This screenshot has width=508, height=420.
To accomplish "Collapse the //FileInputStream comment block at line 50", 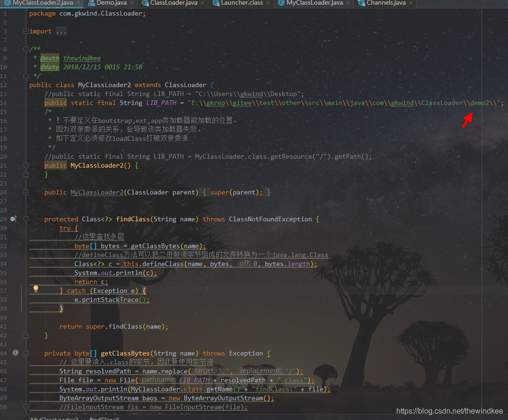I will click(x=26, y=407).
